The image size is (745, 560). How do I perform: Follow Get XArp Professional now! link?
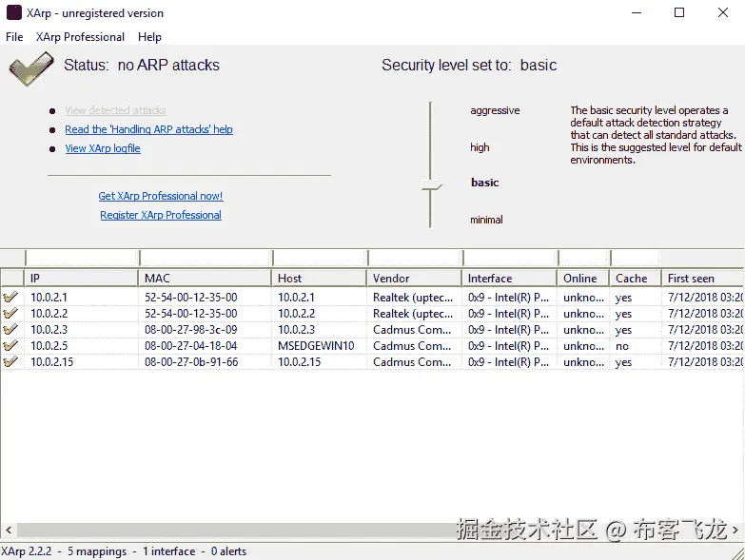161,196
